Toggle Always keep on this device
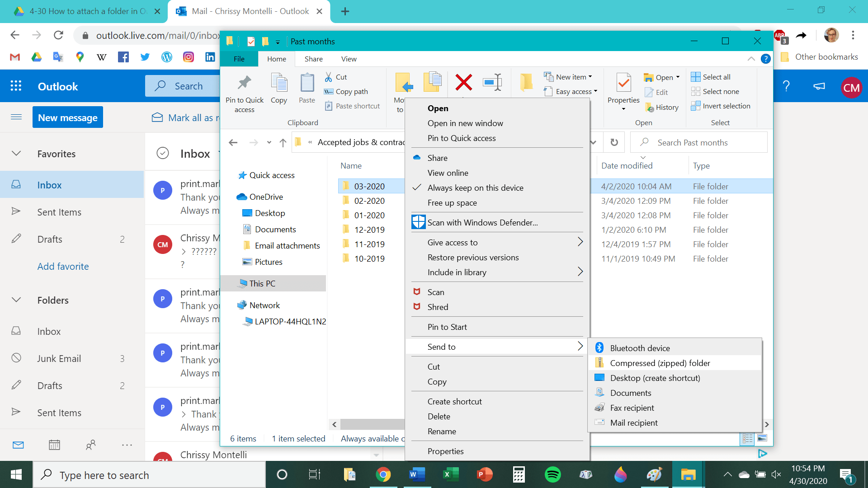Screen dimensions: 868x488 [x=475, y=188]
